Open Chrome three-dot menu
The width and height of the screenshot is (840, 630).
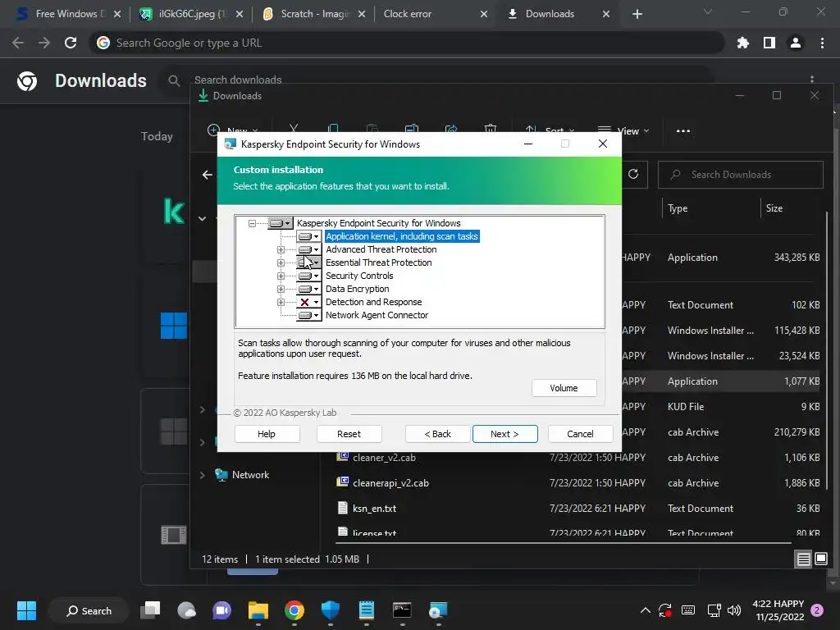coord(822,43)
